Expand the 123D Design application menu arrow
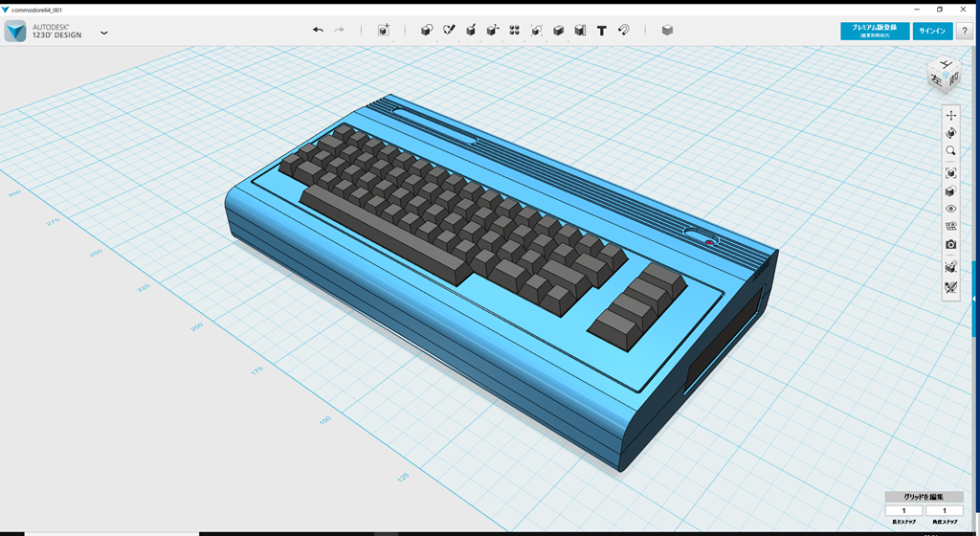Screen dimensions: 980x536 point(103,33)
